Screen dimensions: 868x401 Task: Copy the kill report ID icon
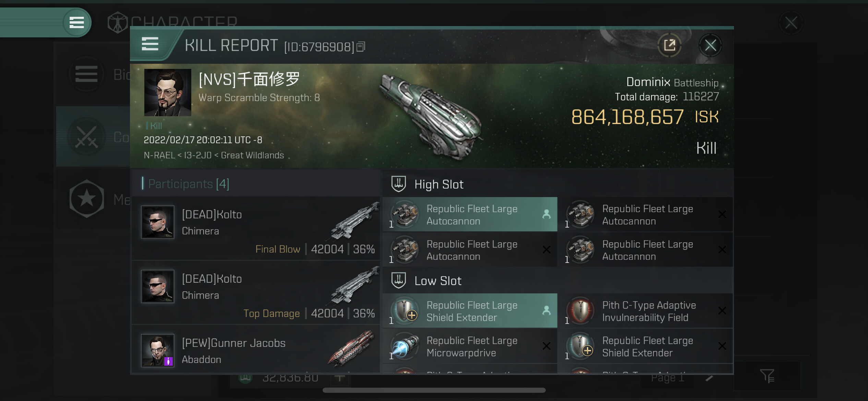click(x=361, y=47)
